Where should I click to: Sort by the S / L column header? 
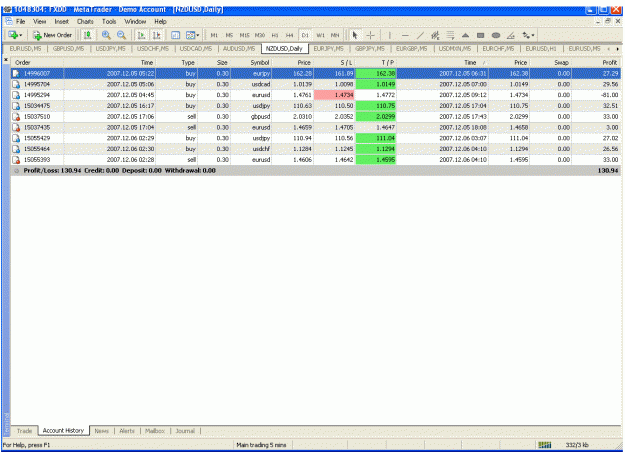pos(334,63)
